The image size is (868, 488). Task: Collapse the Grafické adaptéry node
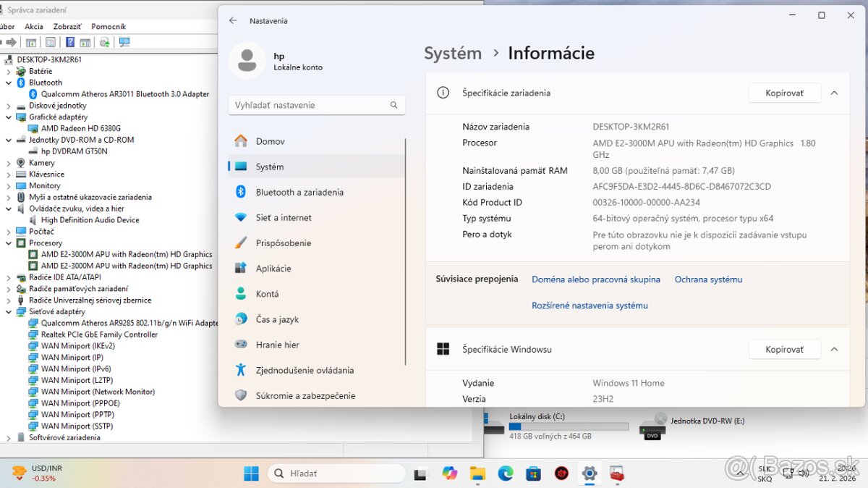pos(9,117)
